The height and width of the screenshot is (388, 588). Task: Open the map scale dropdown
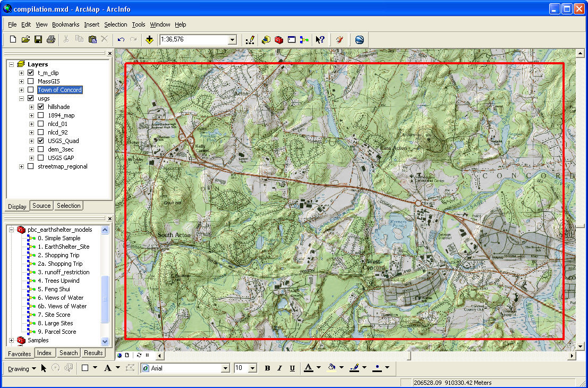pos(232,40)
